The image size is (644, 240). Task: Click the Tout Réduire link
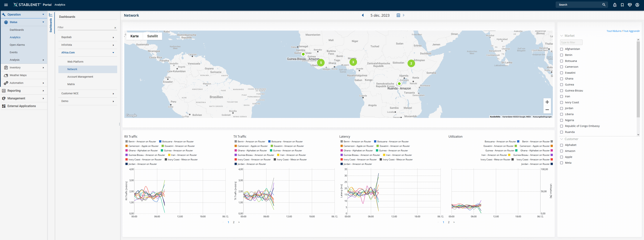(x=614, y=31)
